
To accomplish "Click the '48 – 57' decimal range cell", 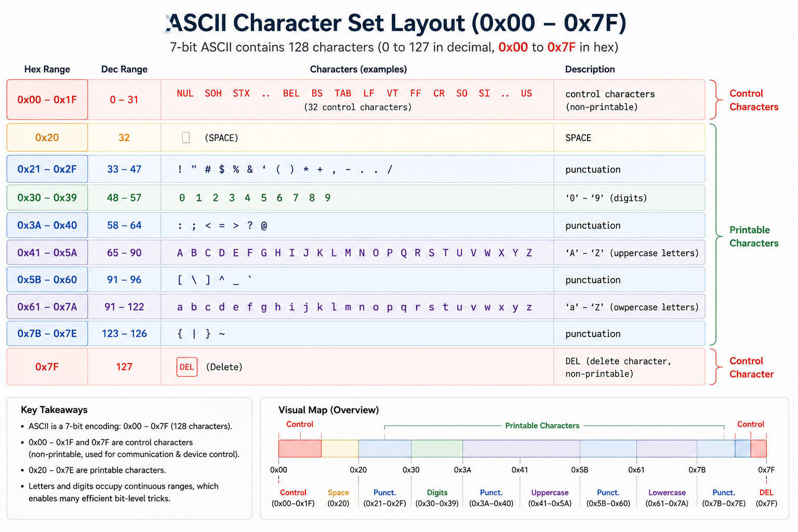I will click(124, 198).
